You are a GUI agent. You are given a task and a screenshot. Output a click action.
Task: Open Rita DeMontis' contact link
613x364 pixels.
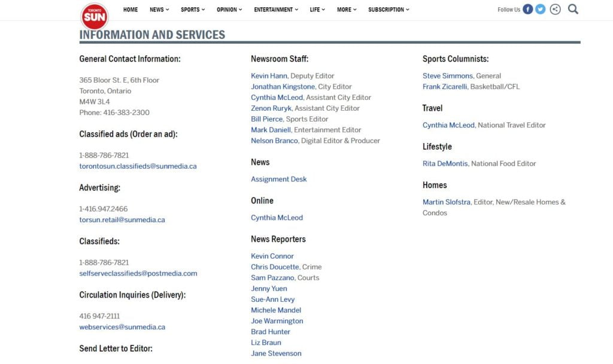point(445,164)
